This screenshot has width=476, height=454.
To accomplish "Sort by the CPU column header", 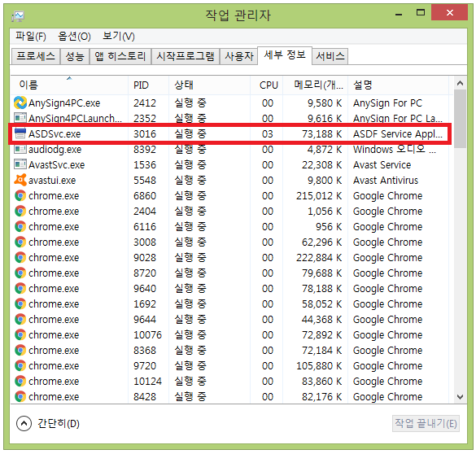I will 267,85.
